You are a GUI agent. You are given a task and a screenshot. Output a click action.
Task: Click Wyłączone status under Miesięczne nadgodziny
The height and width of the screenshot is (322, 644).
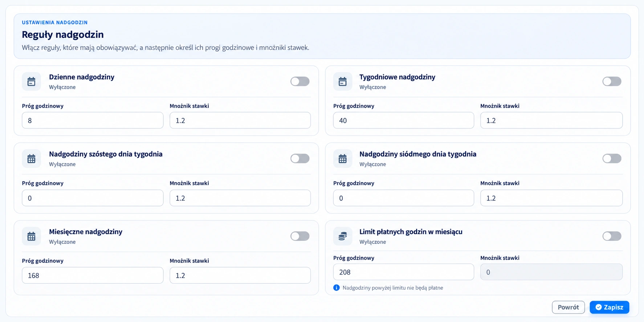tap(62, 242)
